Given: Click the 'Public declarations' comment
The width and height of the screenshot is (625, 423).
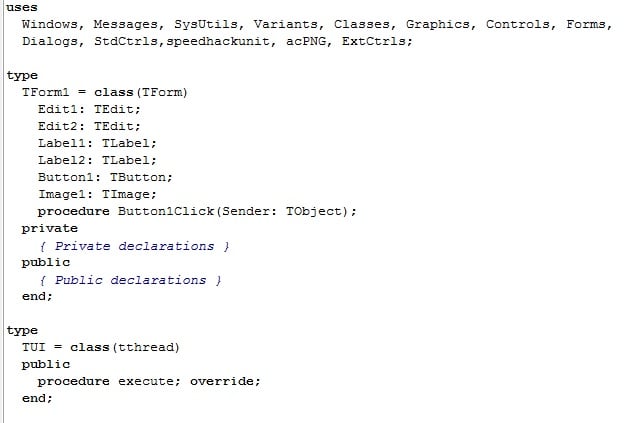Looking at the screenshot, I should click(130, 280).
